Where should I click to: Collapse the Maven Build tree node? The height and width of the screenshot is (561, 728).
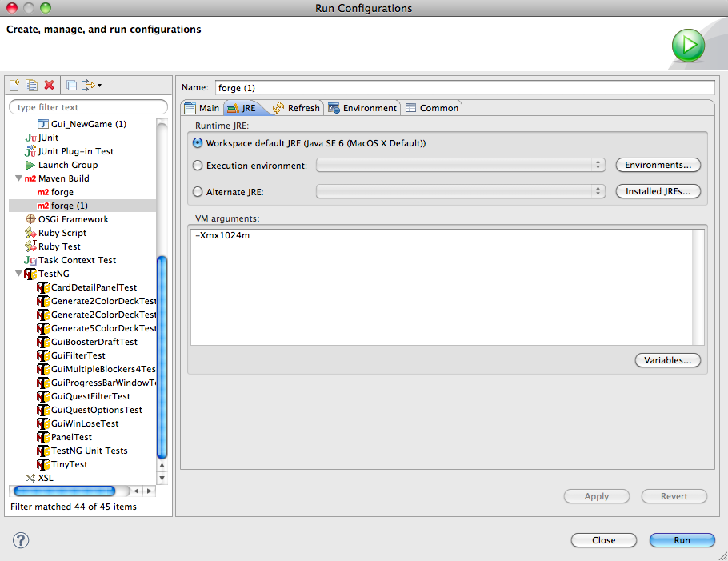tap(19, 178)
